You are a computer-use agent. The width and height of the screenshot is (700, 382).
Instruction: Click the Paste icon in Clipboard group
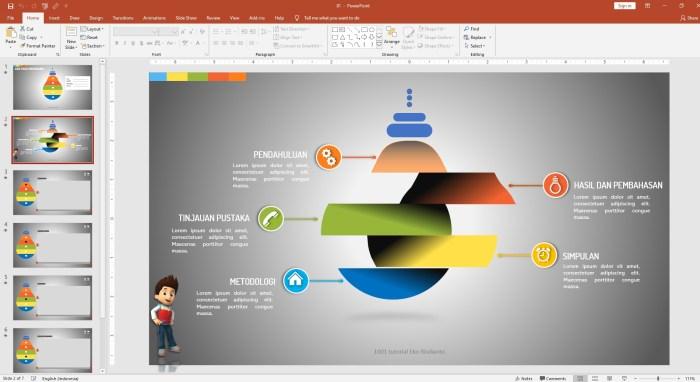click(10, 36)
